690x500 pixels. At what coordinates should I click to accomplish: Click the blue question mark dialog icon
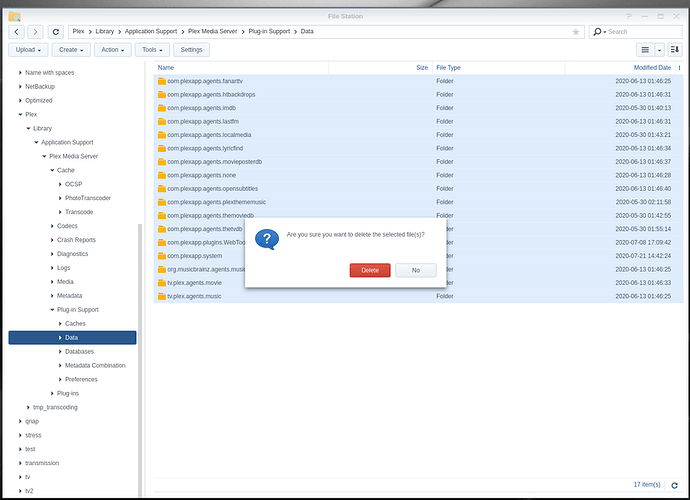point(267,239)
